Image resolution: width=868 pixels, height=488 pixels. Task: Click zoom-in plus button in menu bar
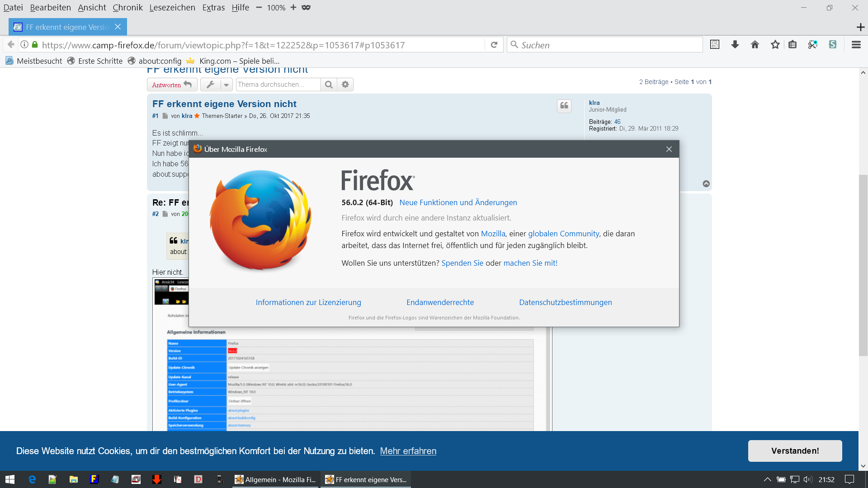pos(293,8)
